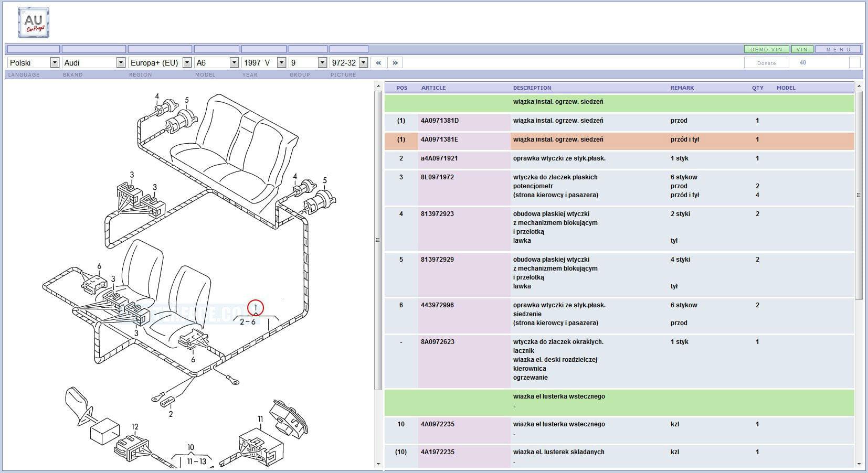
Task: Click 'oprawka wtyczki ze styk.płask.' description for position 2
Action: coord(559,158)
